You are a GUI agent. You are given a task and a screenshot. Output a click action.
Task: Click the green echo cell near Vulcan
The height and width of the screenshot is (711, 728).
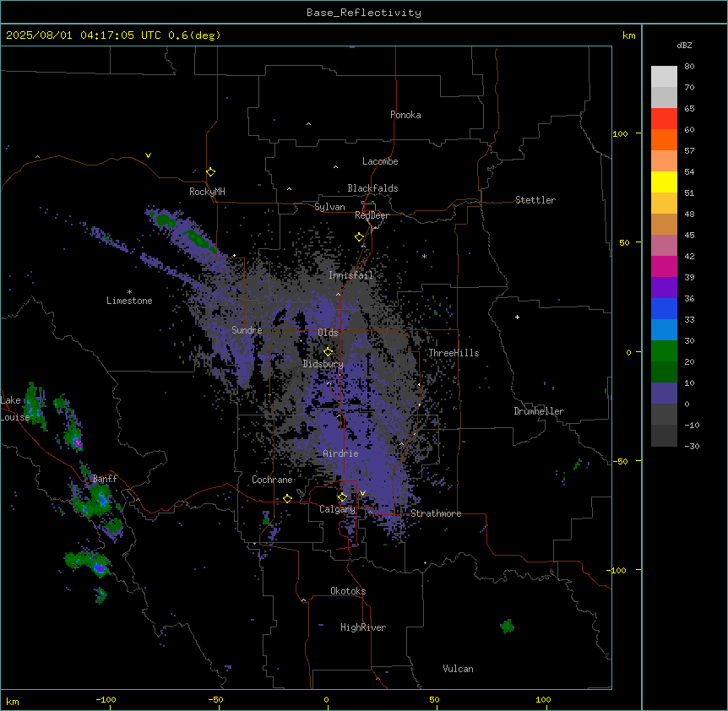pos(507,626)
